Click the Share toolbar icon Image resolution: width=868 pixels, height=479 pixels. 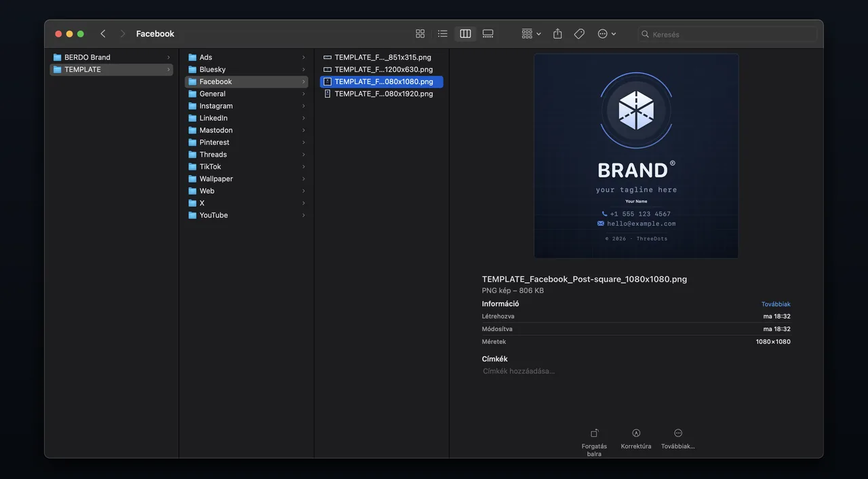click(x=557, y=34)
